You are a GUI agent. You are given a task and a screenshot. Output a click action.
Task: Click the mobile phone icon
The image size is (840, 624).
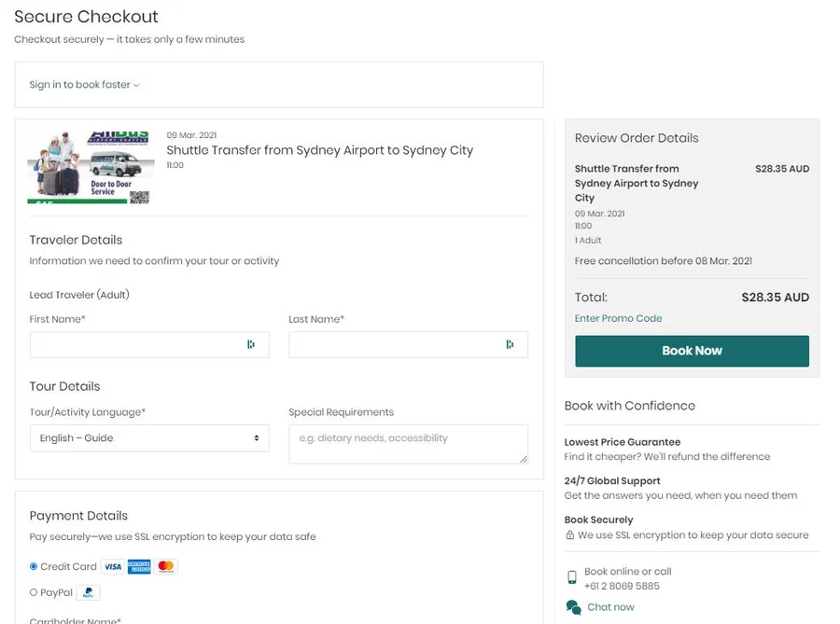(571, 578)
